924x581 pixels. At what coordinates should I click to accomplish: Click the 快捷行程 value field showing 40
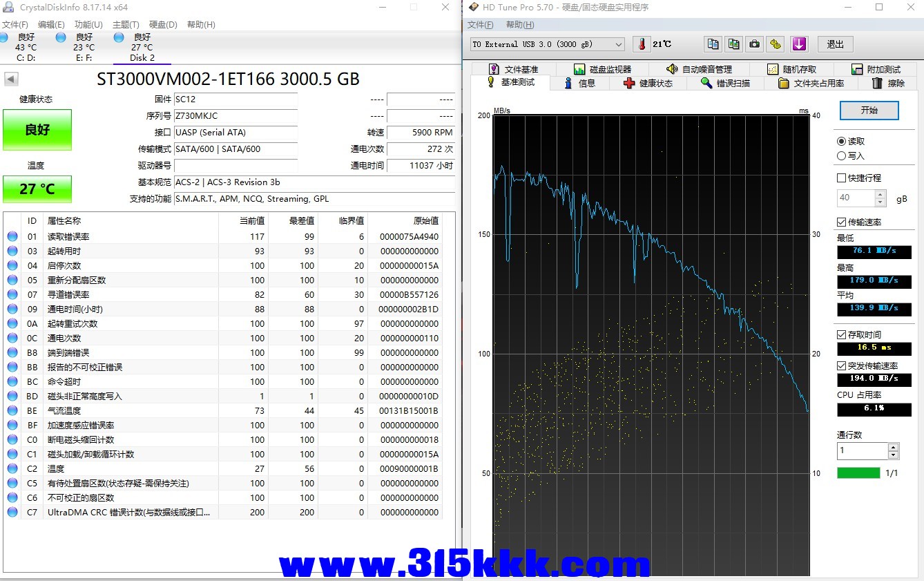pyautogui.click(x=856, y=198)
